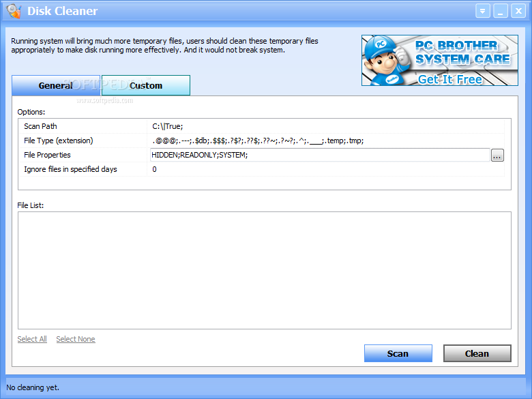Minimize the Disk Cleaner window
Image resolution: width=532 pixels, height=399 pixels.
pos(501,11)
